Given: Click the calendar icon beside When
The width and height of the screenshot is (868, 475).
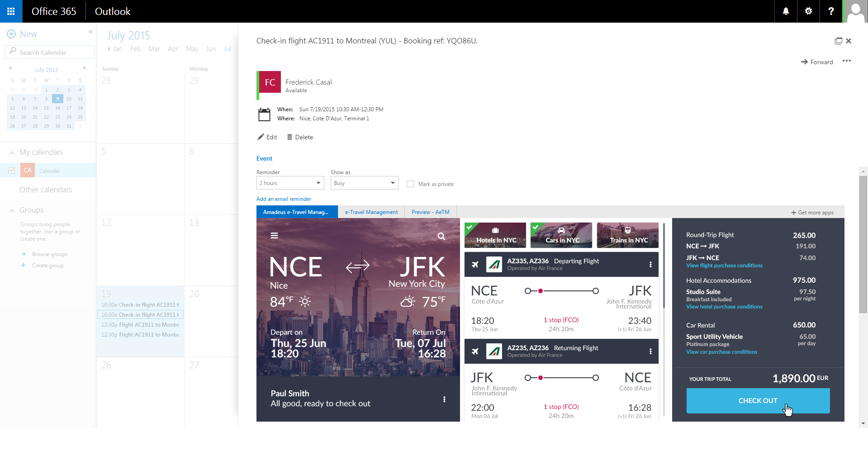Looking at the screenshot, I should coord(264,114).
